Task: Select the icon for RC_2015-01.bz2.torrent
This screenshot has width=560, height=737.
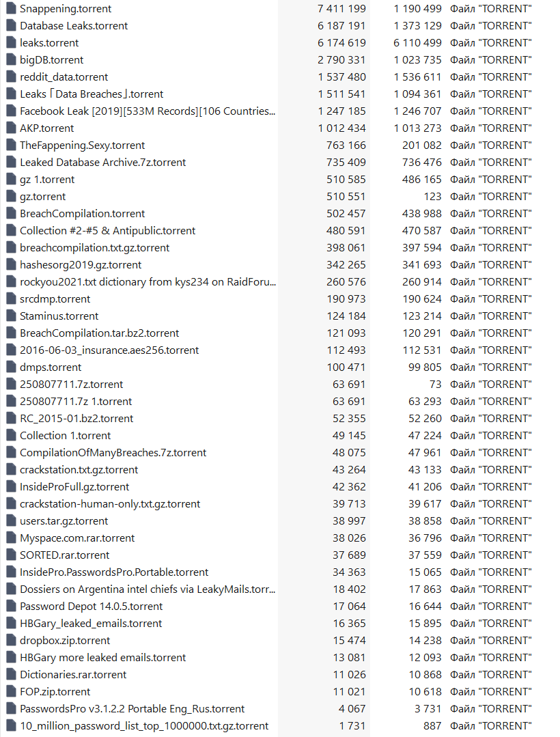Action: tap(12, 419)
